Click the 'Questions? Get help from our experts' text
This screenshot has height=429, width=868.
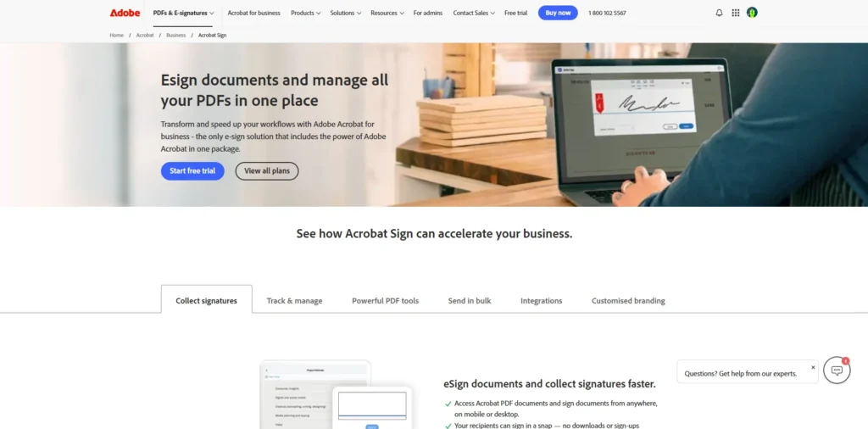(741, 374)
